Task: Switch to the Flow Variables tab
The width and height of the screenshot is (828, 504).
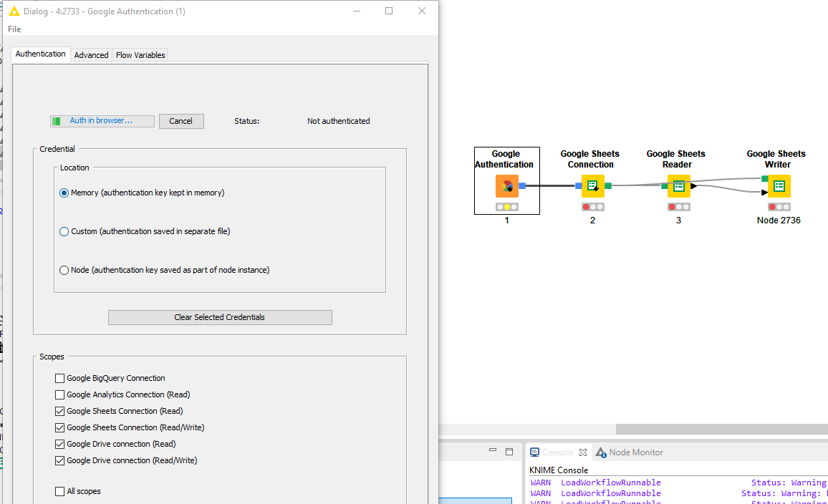Action: (x=140, y=55)
